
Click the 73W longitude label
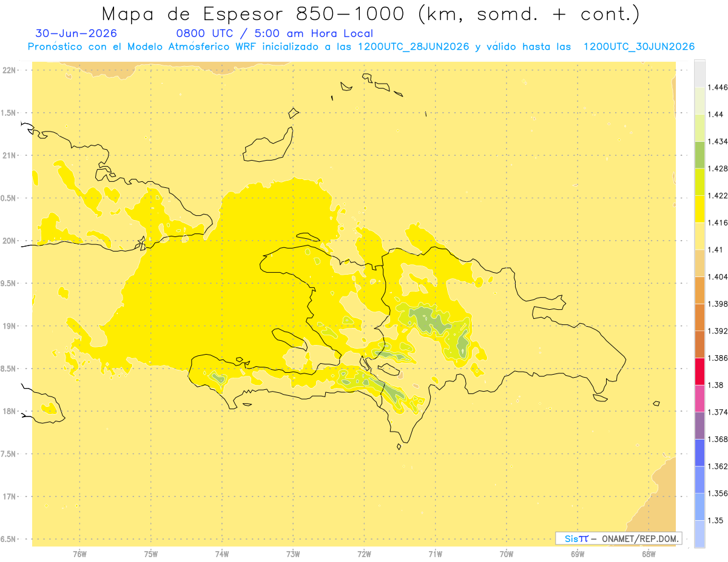[x=293, y=554]
